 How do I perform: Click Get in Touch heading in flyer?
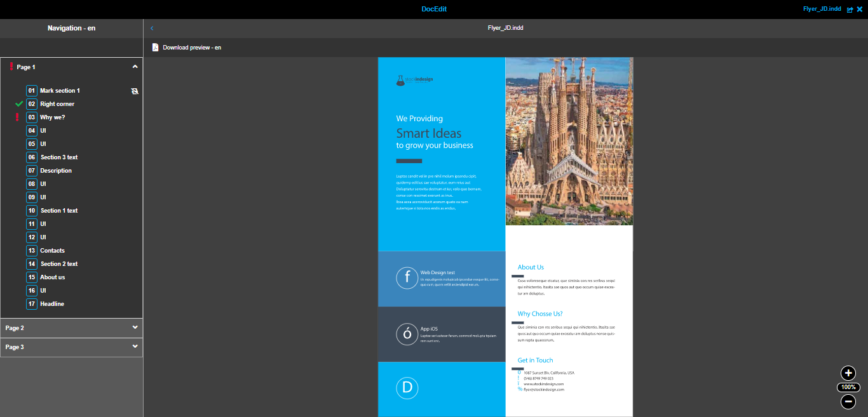click(535, 361)
